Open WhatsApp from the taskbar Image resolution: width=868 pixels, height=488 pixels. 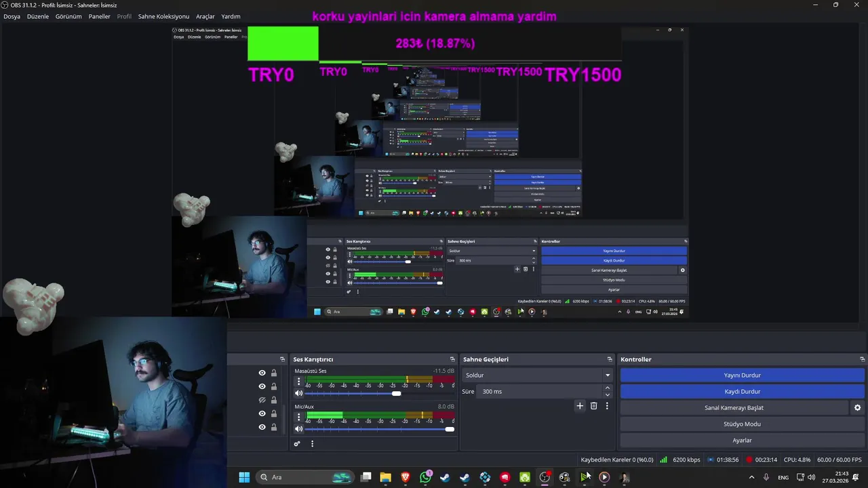point(425,477)
